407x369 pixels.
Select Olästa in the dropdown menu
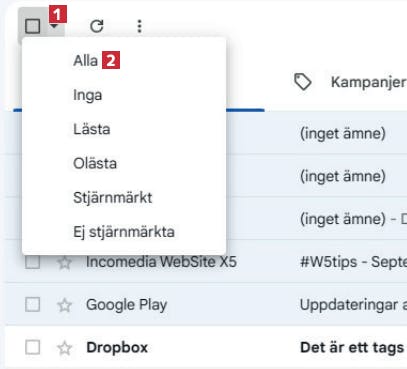click(95, 163)
